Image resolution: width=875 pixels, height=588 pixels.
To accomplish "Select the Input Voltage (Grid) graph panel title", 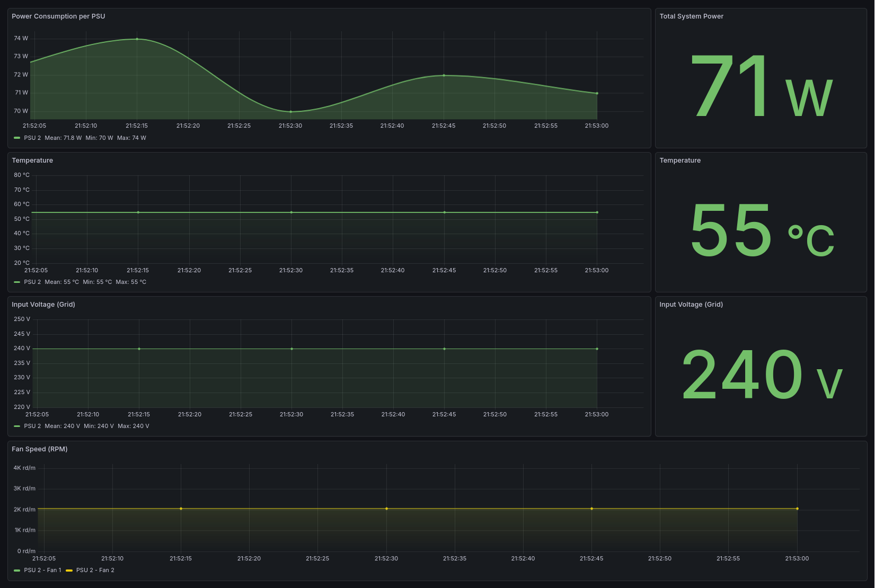I will pos(43,305).
